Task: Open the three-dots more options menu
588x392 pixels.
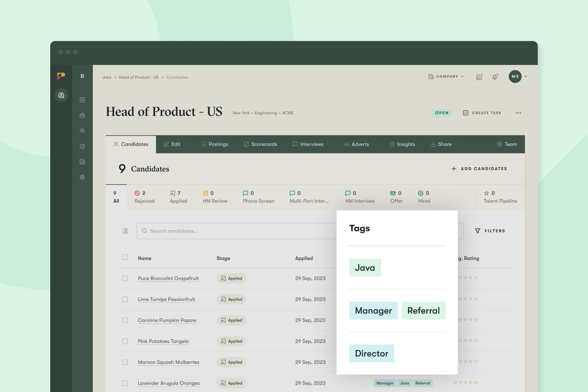Action: tap(518, 113)
